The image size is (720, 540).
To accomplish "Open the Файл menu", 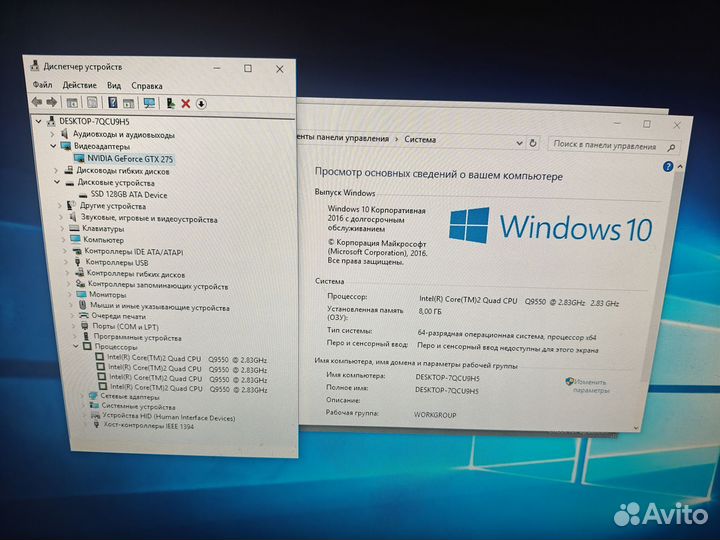I will [41, 86].
